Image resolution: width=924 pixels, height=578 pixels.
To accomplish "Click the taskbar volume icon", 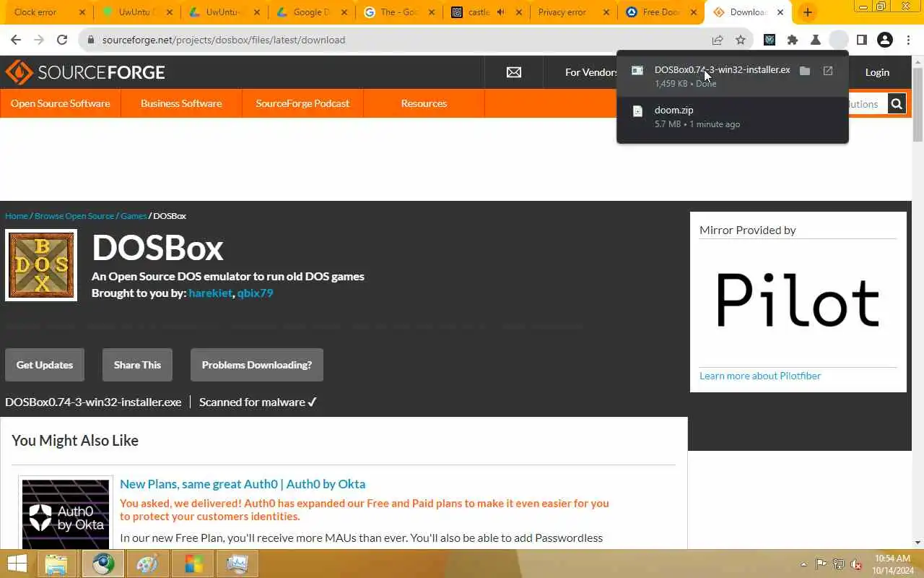I will tap(856, 564).
